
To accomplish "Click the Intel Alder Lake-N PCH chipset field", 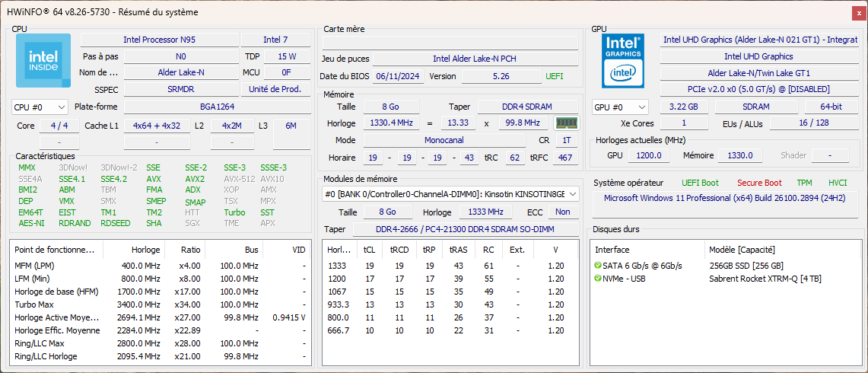I will pyautogui.click(x=475, y=59).
